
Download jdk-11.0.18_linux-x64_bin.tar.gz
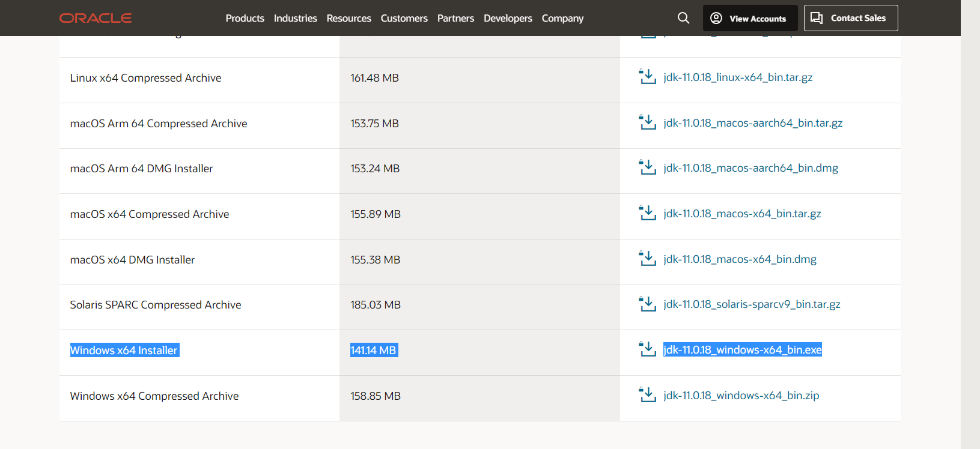click(x=738, y=77)
